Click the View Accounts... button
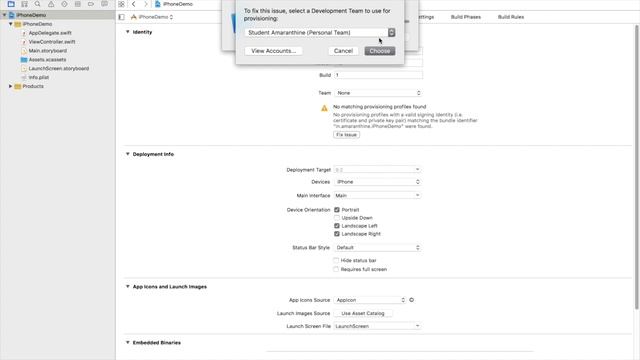The image size is (640, 360). [x=273, y=51]
